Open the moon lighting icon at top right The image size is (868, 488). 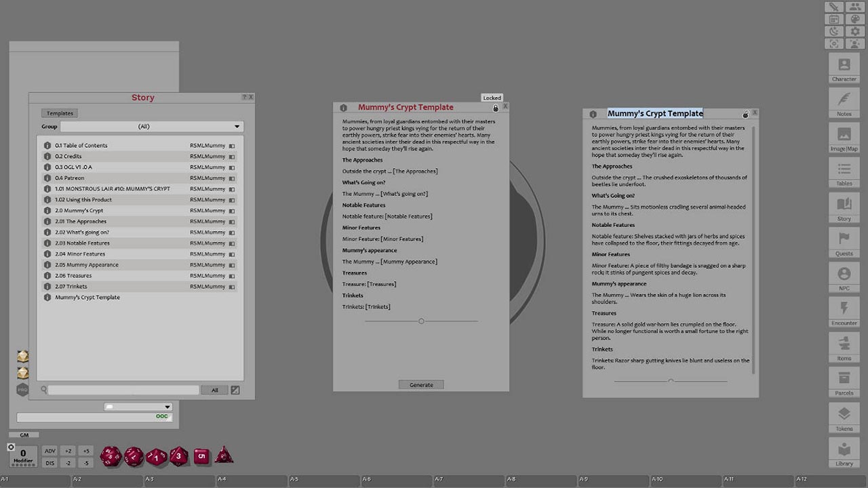pyautogui.click(x=834, y=31)
